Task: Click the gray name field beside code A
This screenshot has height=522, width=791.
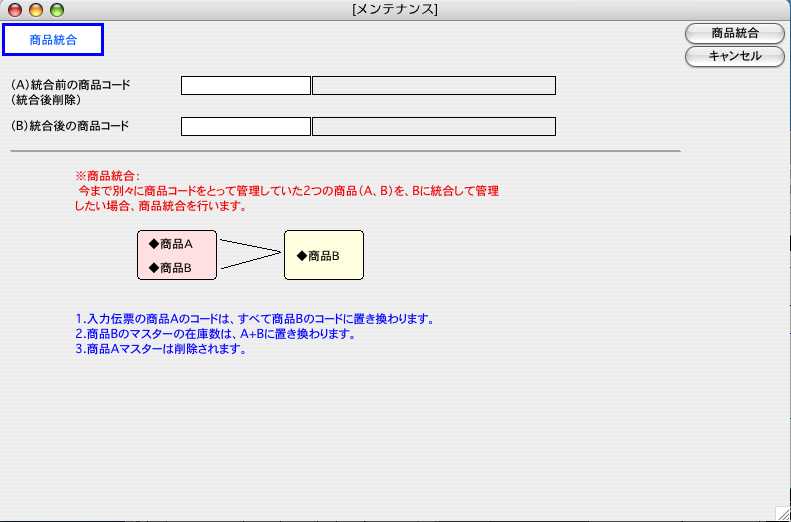Action: click(x=434, y=86)
